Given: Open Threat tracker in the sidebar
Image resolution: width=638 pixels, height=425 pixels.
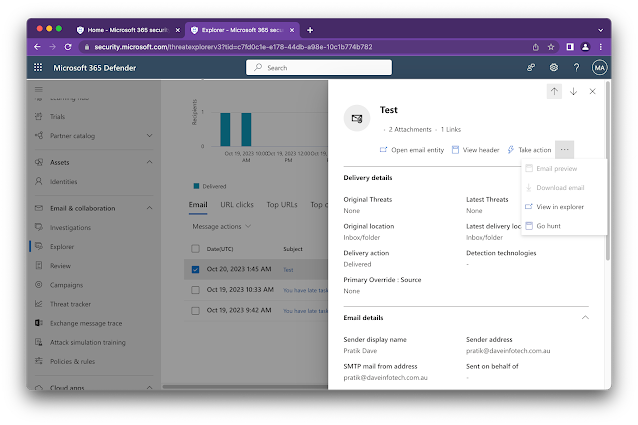Looking at the screenshot, I should pos(70,304).
